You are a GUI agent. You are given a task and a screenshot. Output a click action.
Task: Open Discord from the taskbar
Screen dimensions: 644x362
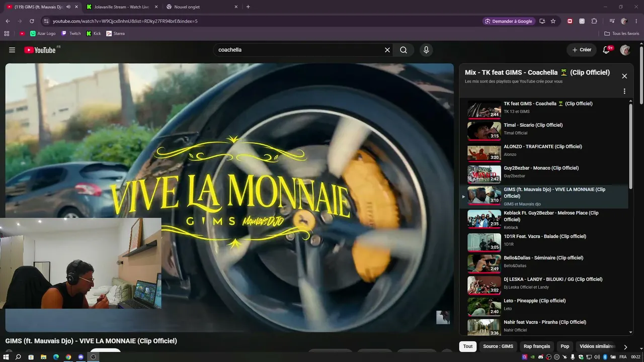[x=80, y=357]
